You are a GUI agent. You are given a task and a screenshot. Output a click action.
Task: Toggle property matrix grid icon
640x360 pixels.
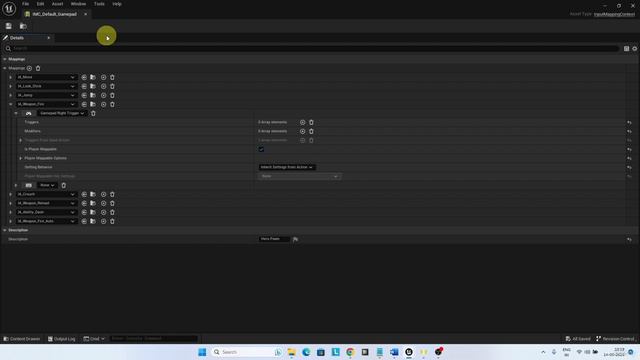coord(627,49)
